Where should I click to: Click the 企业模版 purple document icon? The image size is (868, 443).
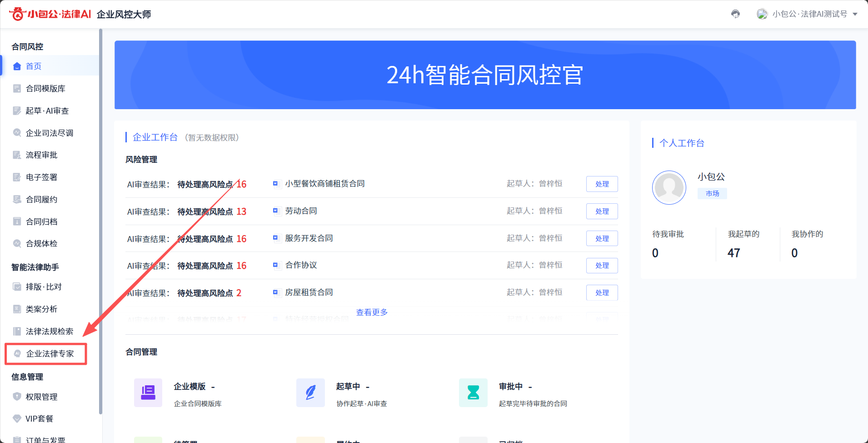(x=148, y=393)
